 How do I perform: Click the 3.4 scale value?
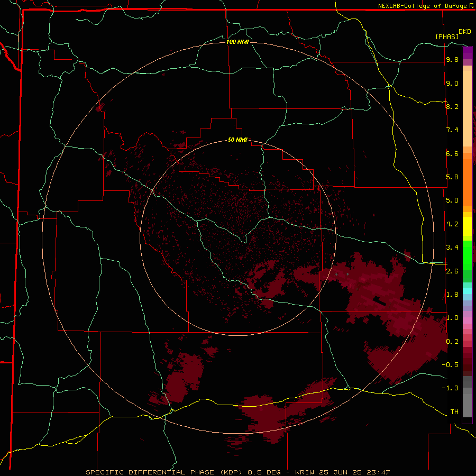452,248
